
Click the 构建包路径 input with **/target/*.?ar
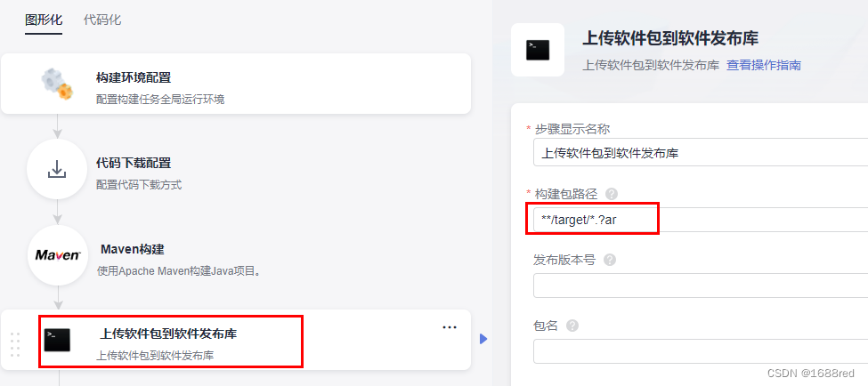click(701, 220)
